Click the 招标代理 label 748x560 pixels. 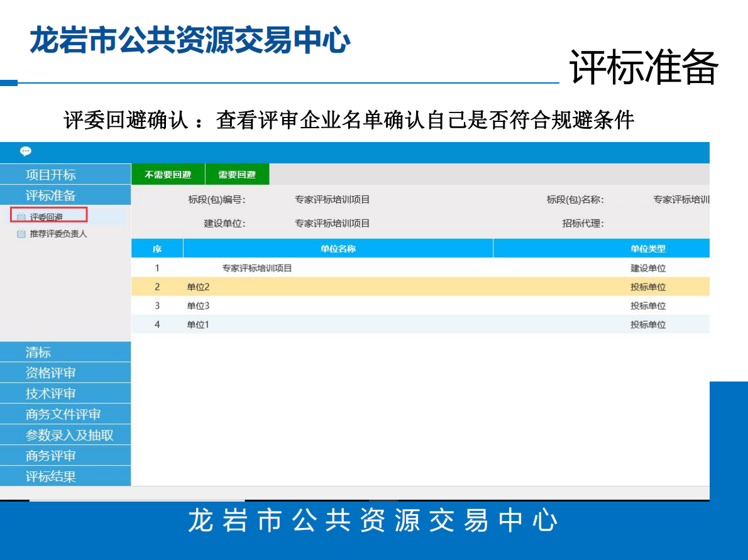point(583,223)
